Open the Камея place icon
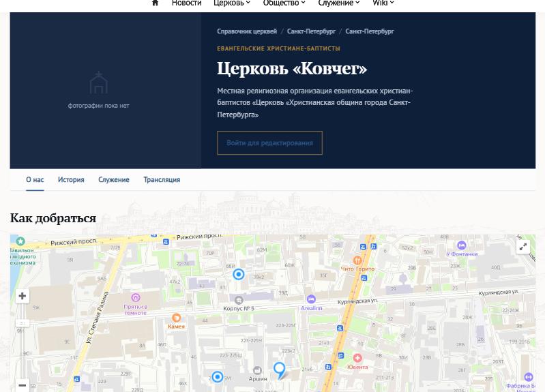Viewport: 545px width, 392px height. 176,318
